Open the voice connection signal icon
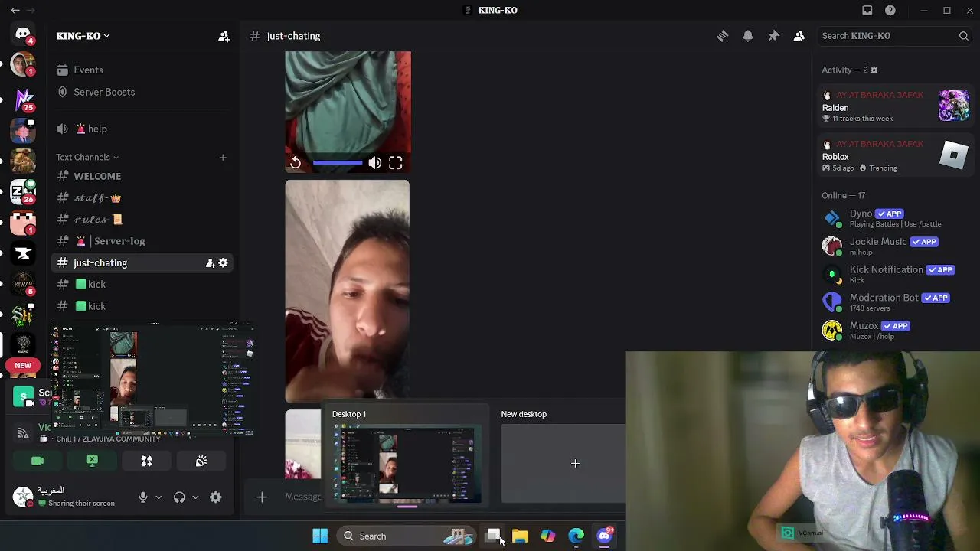Image resolution: width=980 pixels, height=551 pixels. point(23,434)
